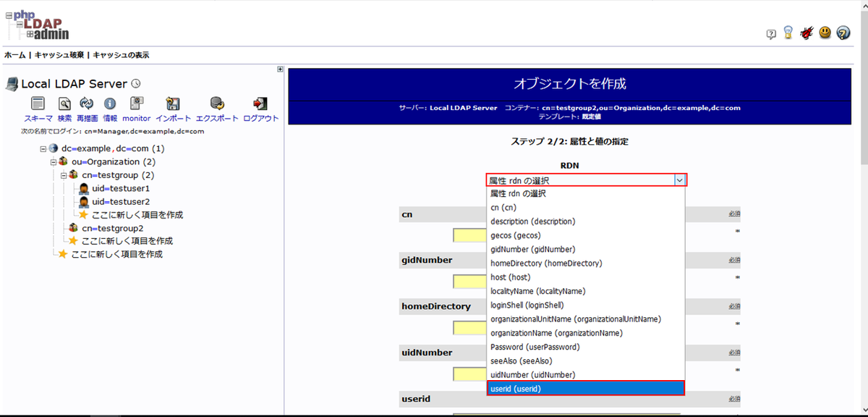Viewport: 868px width, 417px height.
Task: Click 必須 hint on the userid row
Action: click(x=734, y=399)
